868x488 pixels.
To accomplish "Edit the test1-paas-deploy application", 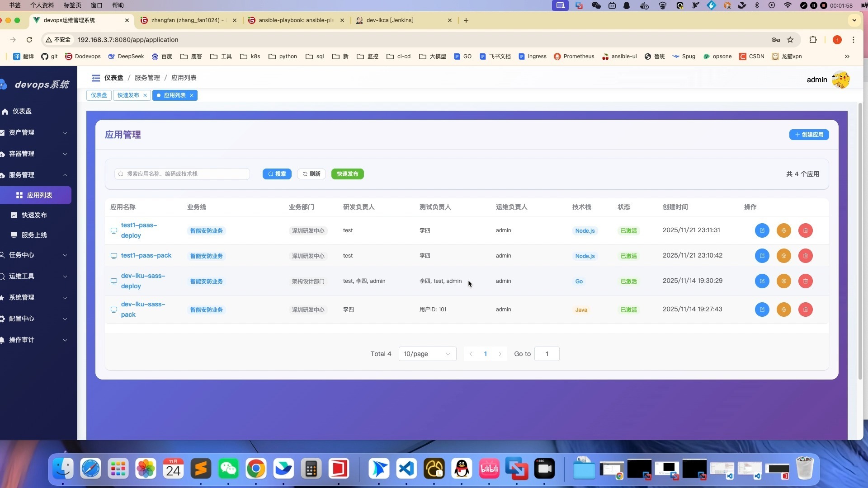I will pos(762,230).
